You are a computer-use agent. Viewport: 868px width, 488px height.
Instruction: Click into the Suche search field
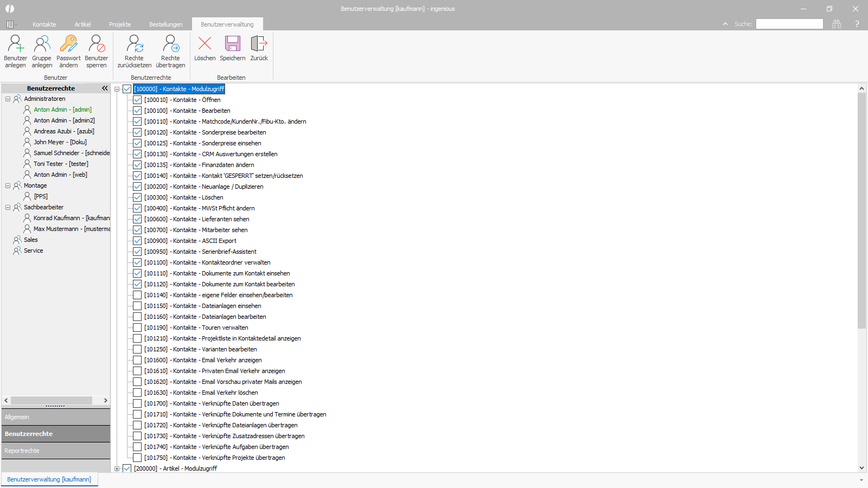789,24
